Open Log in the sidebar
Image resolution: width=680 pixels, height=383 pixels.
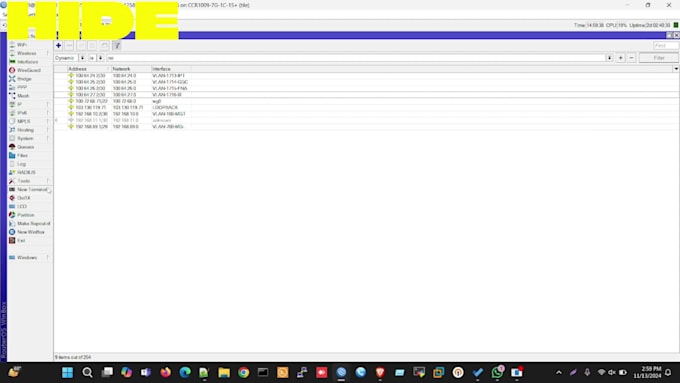click(x=21, y=164)
